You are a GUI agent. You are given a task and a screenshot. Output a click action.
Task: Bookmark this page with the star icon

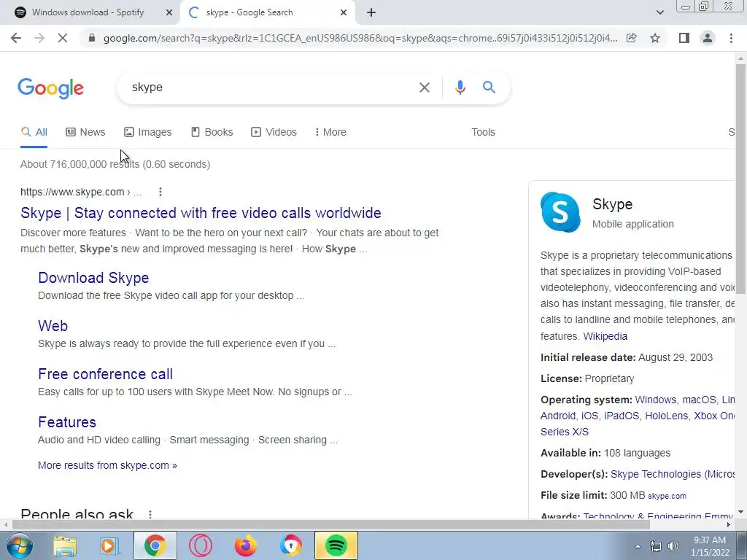(655, 38)
